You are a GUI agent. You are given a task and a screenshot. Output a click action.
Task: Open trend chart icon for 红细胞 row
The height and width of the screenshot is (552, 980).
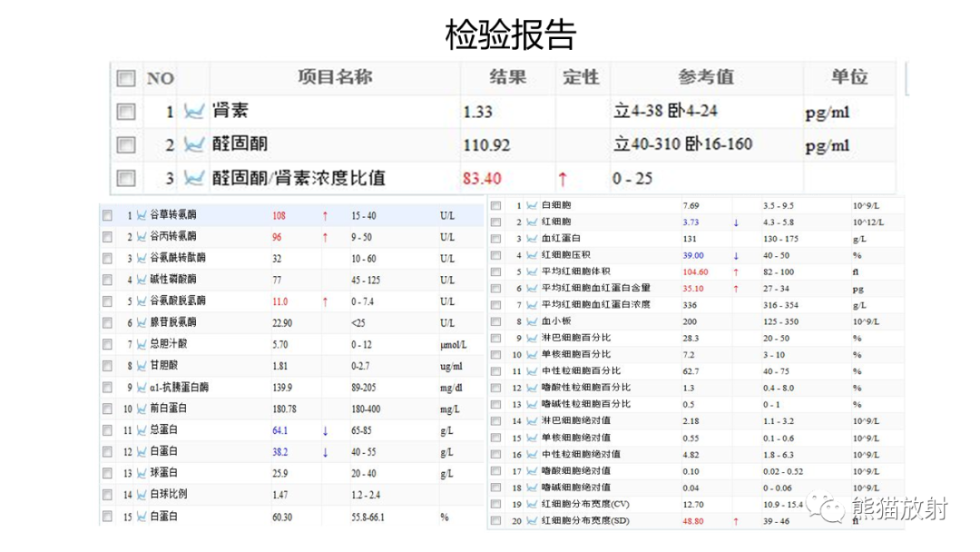[x=532, y=222]
